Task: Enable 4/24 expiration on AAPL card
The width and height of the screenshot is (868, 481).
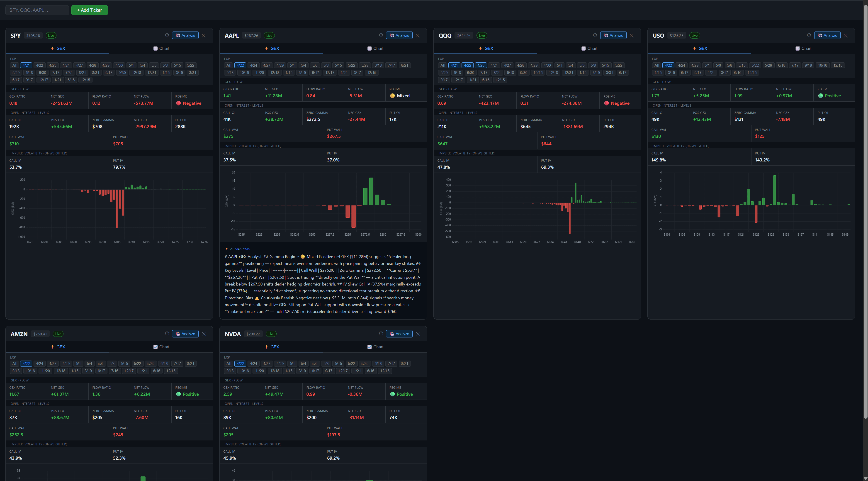Action: (253, 65)
